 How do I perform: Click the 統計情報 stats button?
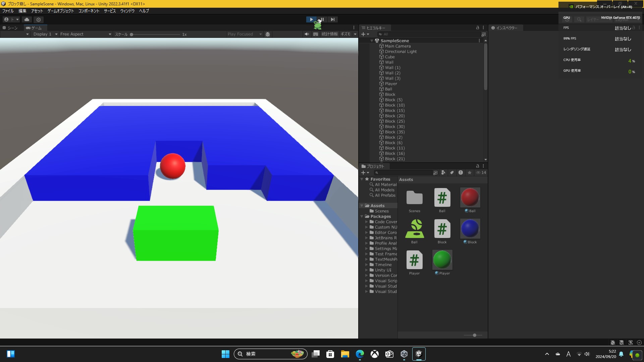coord(329,34)
